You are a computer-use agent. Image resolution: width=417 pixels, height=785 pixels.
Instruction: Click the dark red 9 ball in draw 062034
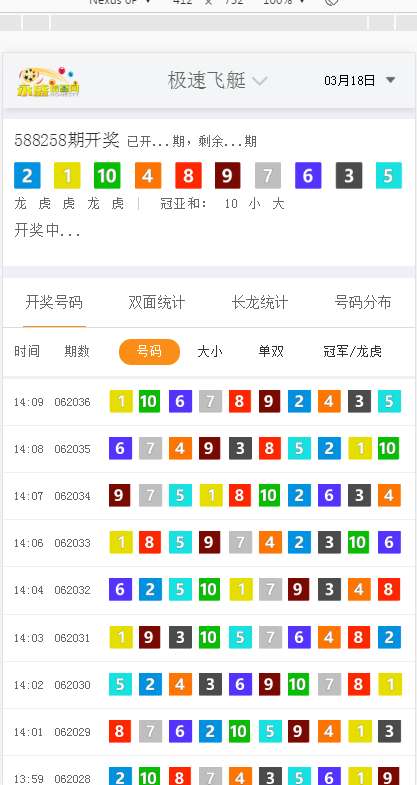tap(119, 496)
